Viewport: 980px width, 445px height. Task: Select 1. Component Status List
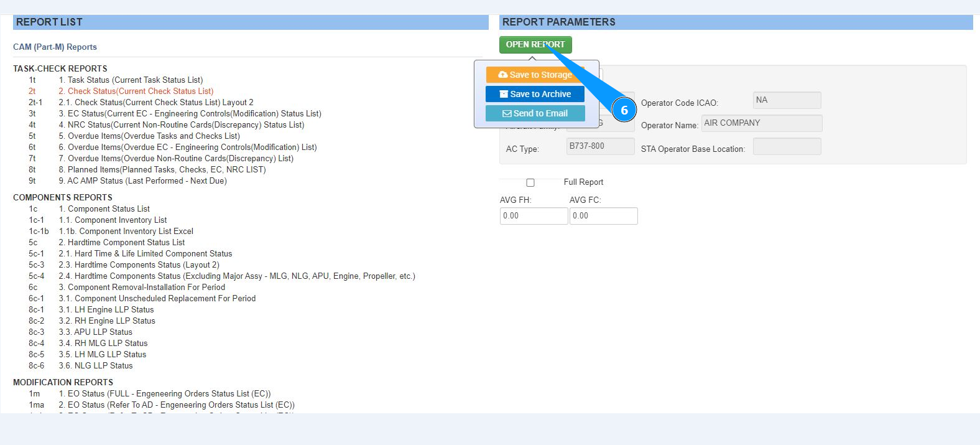(104, 209)
